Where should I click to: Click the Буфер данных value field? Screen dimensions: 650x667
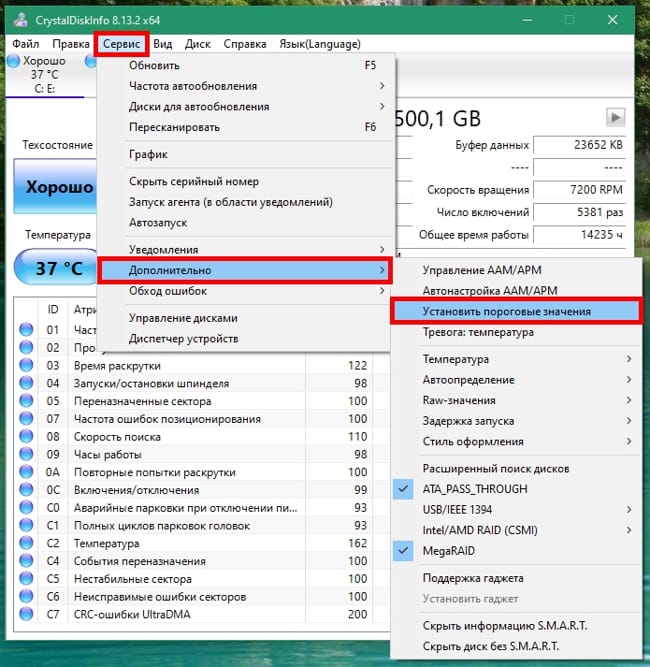[x=579, y=145]
